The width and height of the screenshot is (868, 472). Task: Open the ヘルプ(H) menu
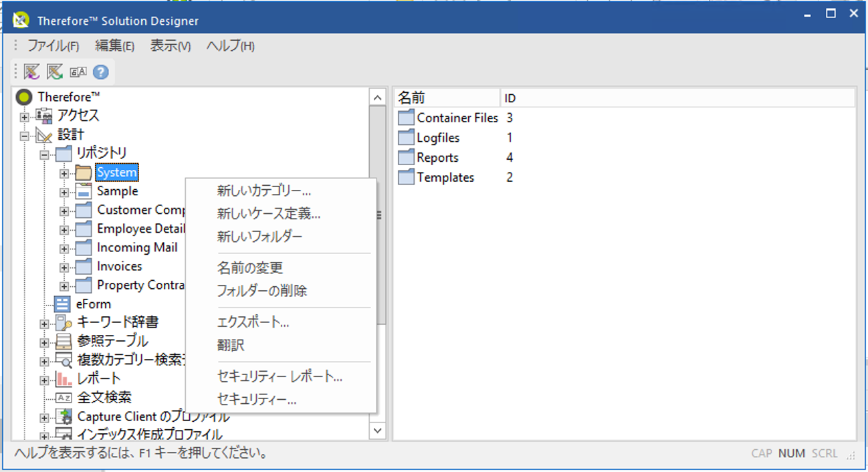pos(231,46)
